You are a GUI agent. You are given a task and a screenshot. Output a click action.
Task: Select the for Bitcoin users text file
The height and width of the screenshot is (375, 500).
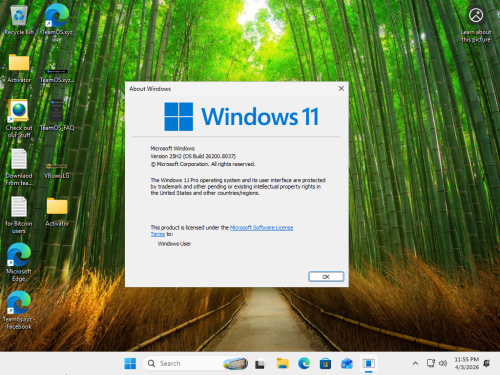point(19,215)
